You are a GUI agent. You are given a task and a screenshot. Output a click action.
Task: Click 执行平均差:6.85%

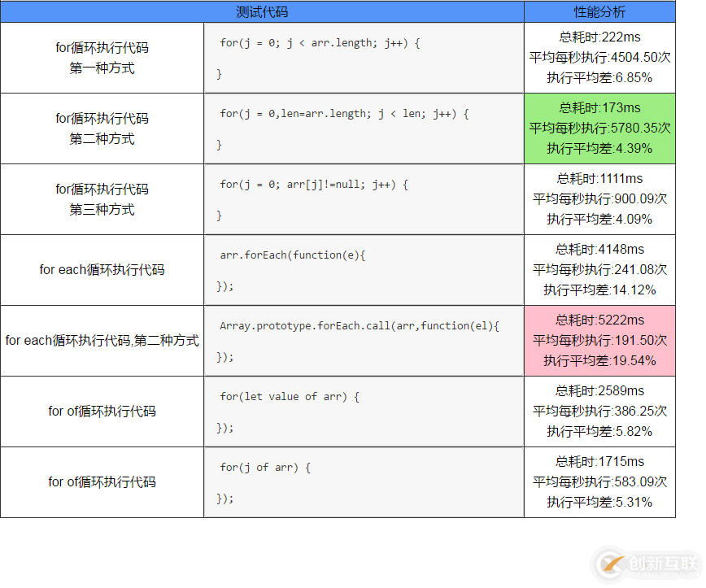599,77
